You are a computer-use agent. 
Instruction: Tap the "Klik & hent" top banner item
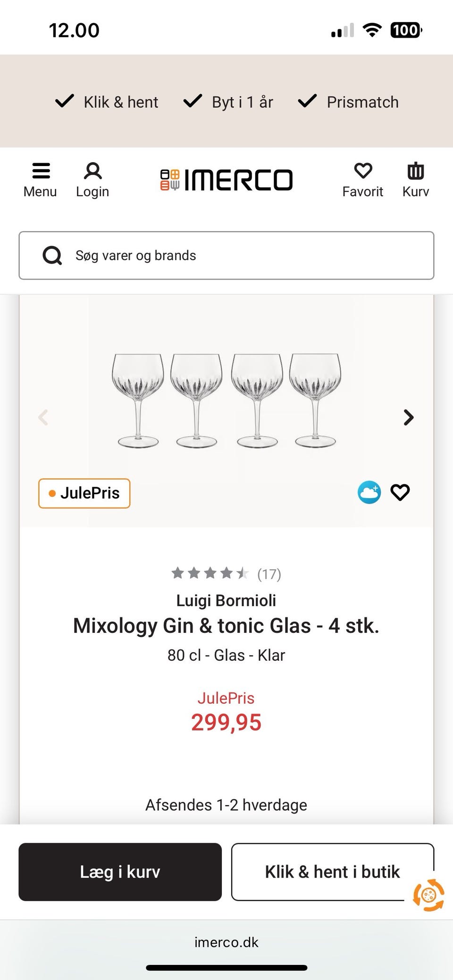(x=108, y=102)
